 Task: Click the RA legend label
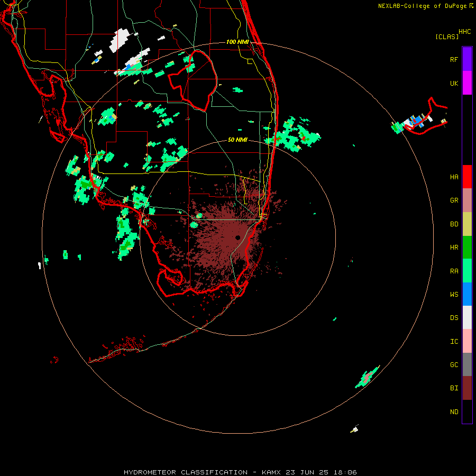pyautogui.click(x=454, y=271)
